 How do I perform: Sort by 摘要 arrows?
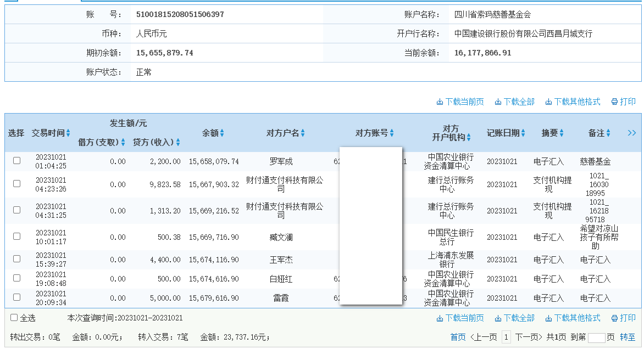pos(562,133)
